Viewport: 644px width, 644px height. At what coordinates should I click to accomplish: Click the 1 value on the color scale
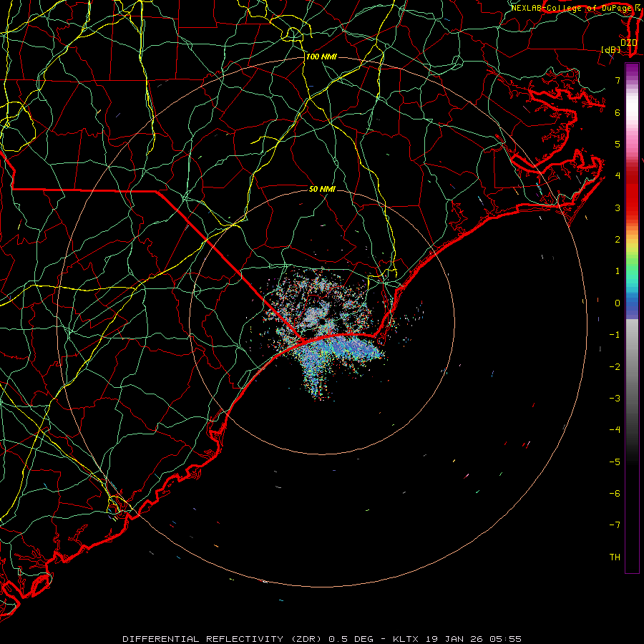coord(618,271)
